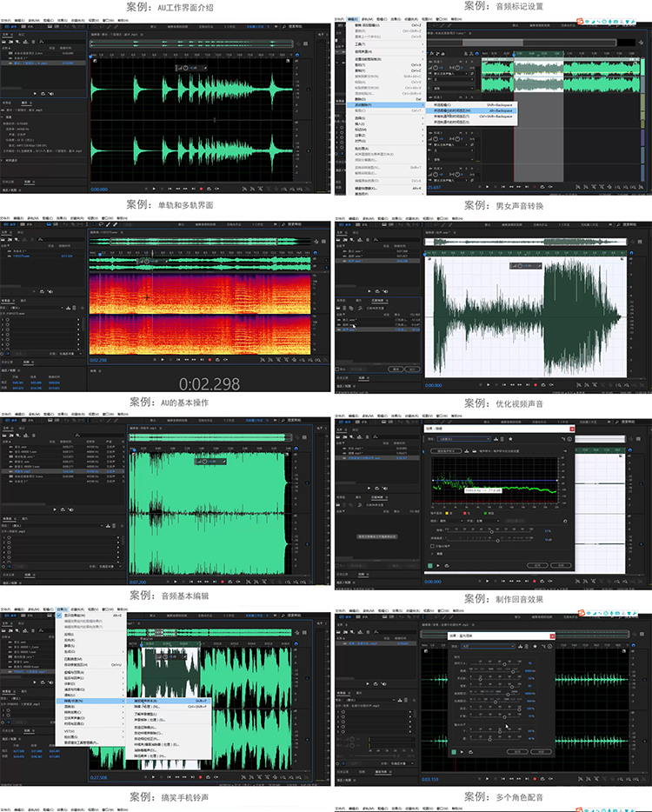Click the fx icon above tracks in 音频标记设置

point(432,53)
